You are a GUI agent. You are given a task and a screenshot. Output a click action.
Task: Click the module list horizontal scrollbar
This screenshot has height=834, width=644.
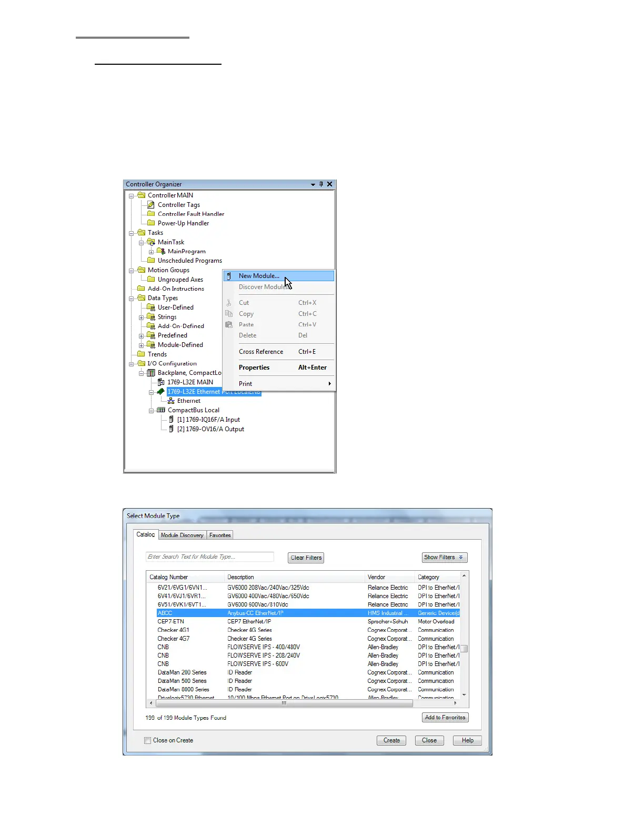[x=284, y=703]
